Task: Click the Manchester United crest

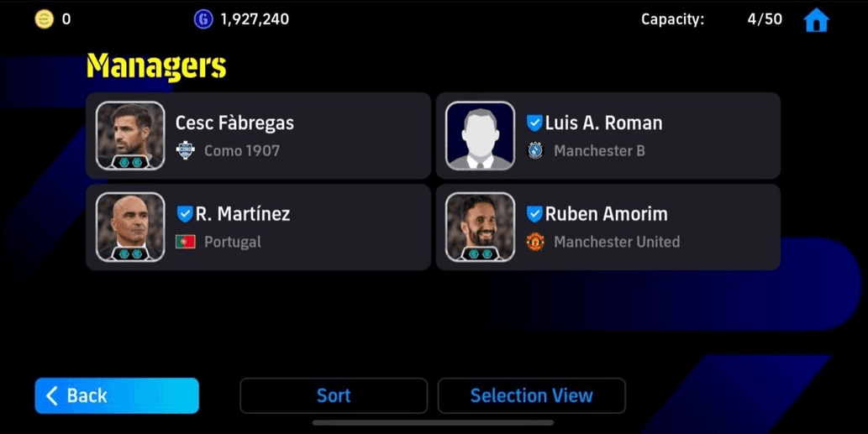Action: pyautogui.click(x=534, y=242)
